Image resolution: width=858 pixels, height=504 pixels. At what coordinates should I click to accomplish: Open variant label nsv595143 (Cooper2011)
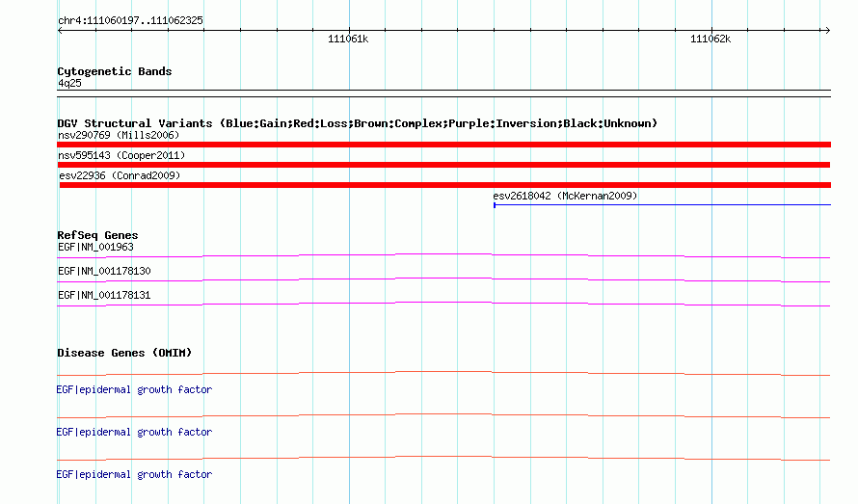[x=121, y=155]
